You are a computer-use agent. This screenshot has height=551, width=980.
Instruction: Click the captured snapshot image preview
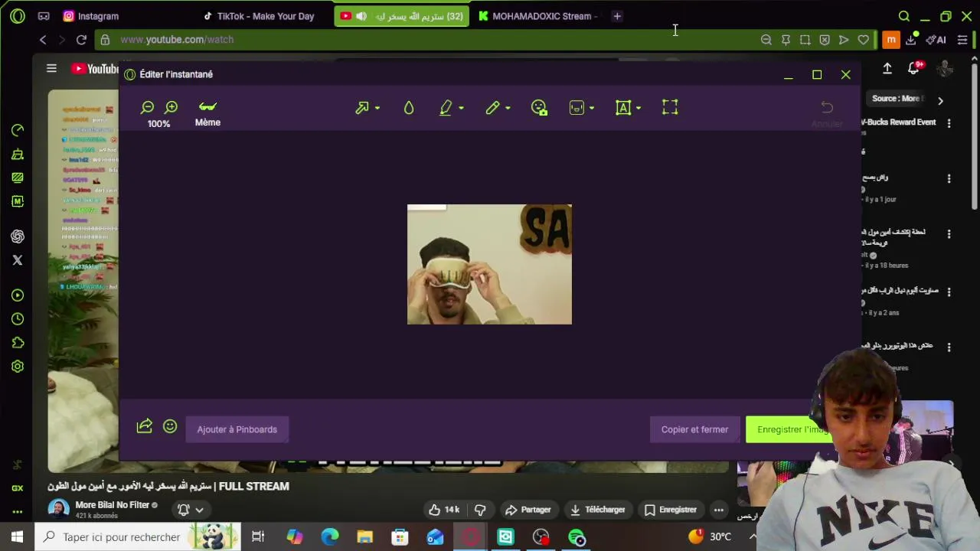point(489,264)
